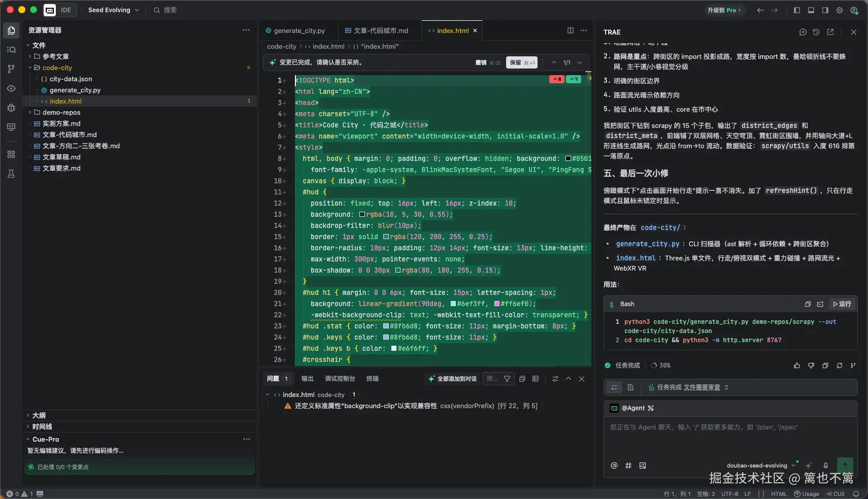Navigate forward with the right arrow

(775, 10)
